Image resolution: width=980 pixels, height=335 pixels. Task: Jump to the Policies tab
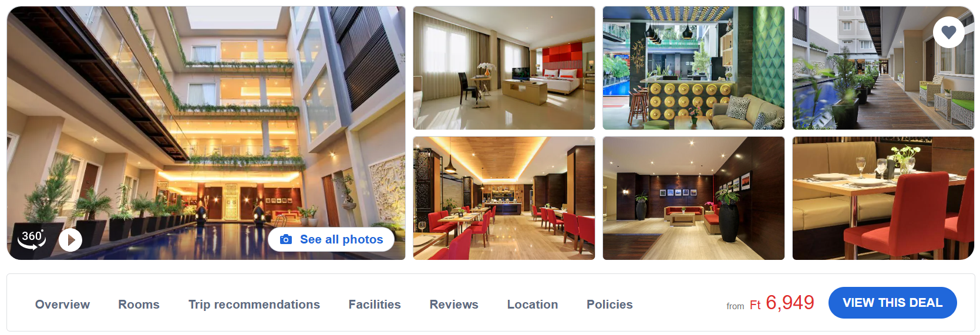(x=609, y=304)
